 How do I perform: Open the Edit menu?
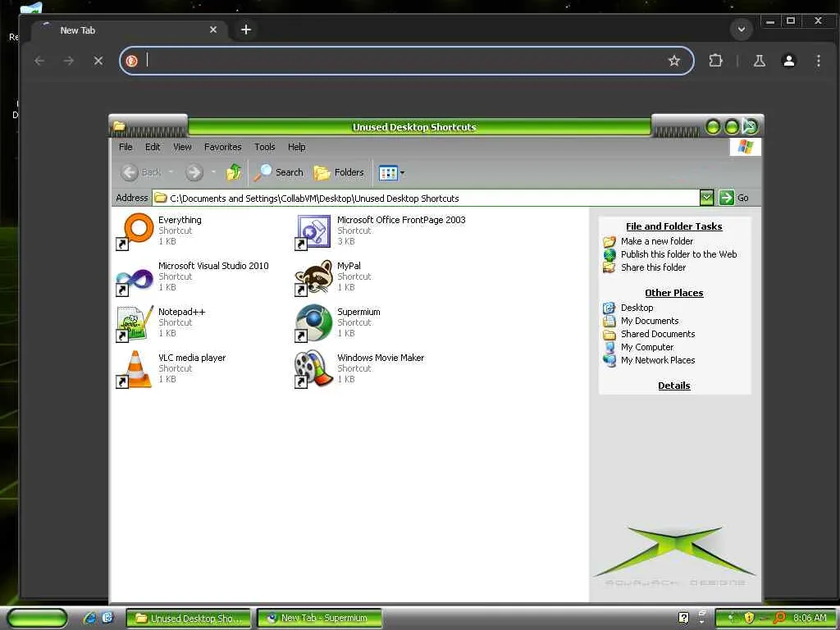[153, 147]
